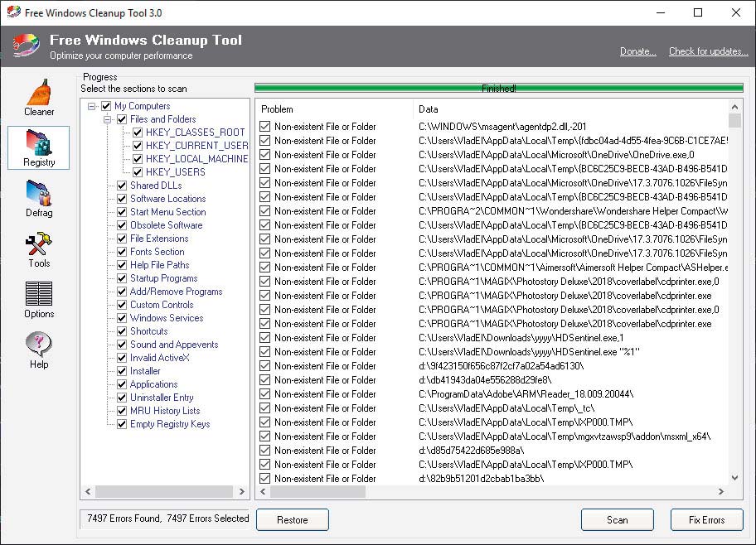Uncheck Fonts Section checkbox
Viewport: 756px width, 545px height.
(122, 252)
